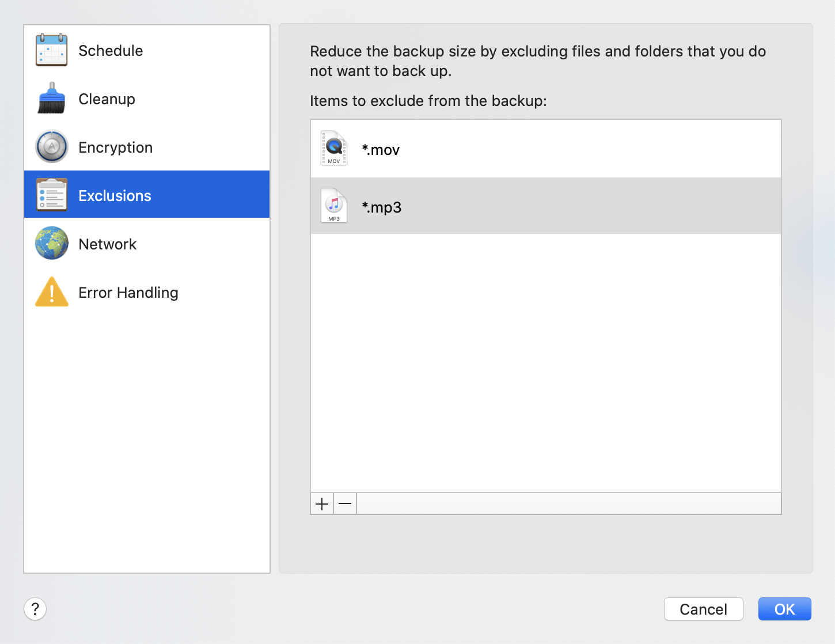Select the Network label in sidebar
The height and width of the screenshot is (644, 835).
pos(107,244)
